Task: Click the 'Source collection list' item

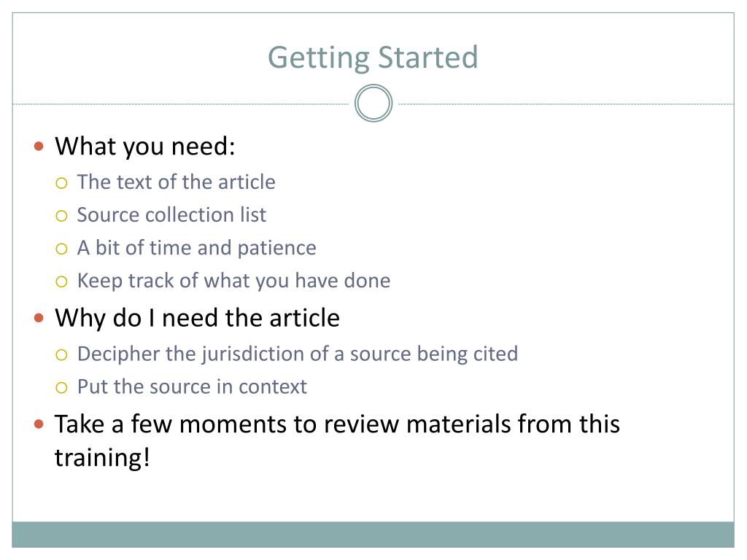Action: (171, 215)
